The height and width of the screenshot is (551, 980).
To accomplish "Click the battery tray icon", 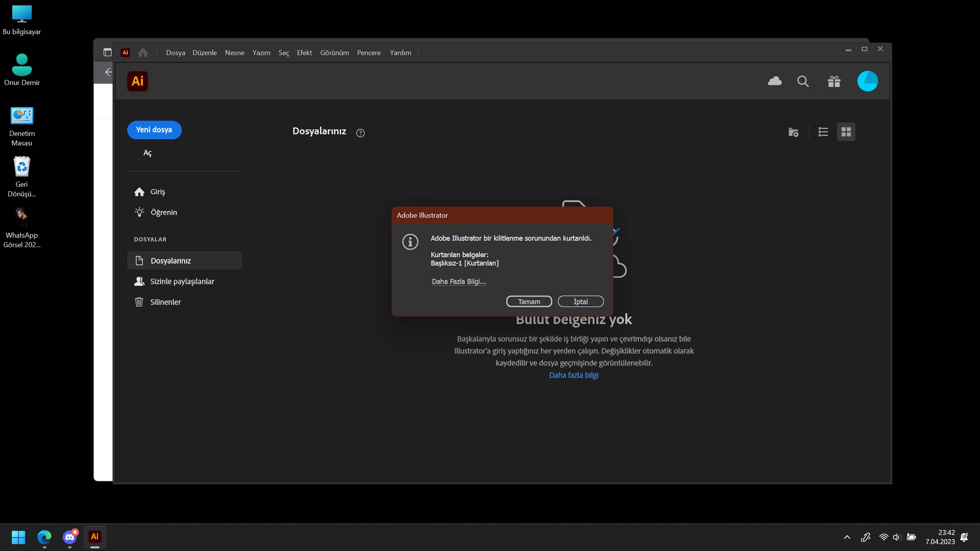I will [911, 537].
